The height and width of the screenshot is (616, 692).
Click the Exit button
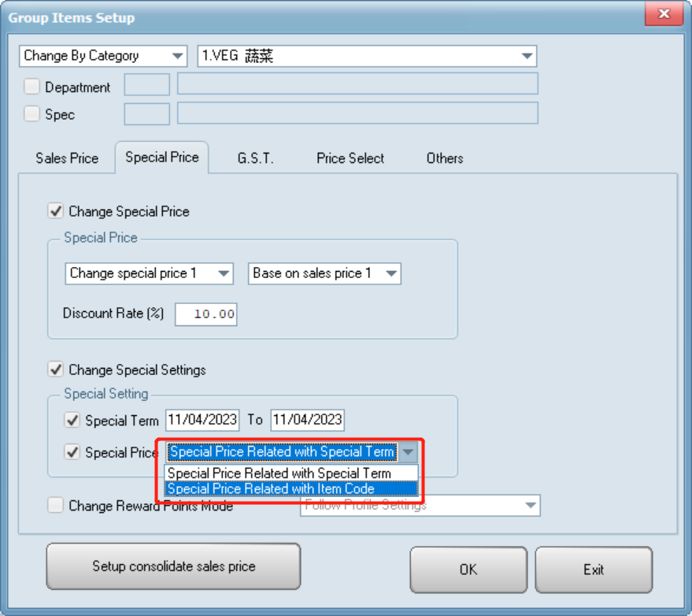594,569
